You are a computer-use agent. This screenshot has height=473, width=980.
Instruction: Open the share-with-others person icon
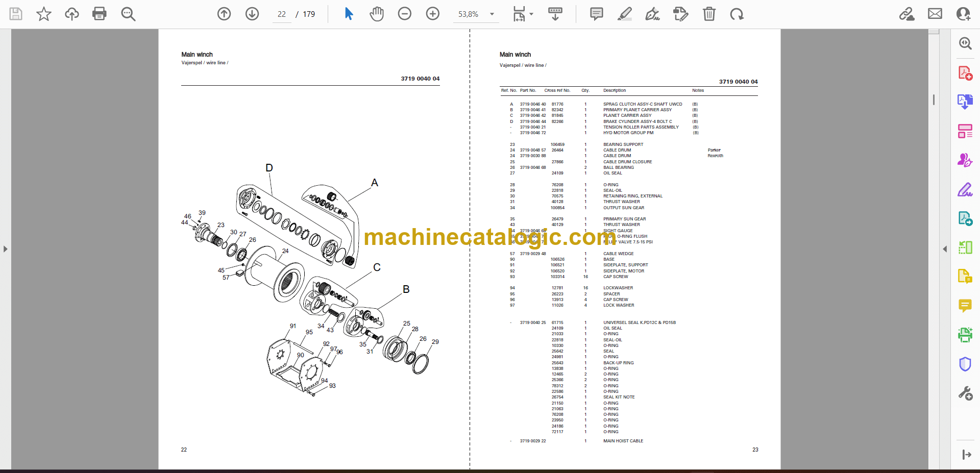click(964, 14)
